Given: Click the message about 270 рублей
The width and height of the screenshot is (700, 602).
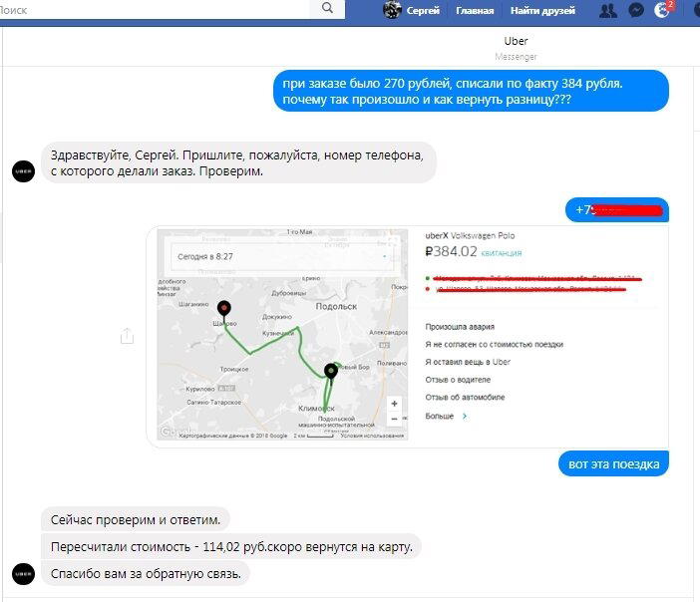Looking at the screenshot, I should point(471,91).
